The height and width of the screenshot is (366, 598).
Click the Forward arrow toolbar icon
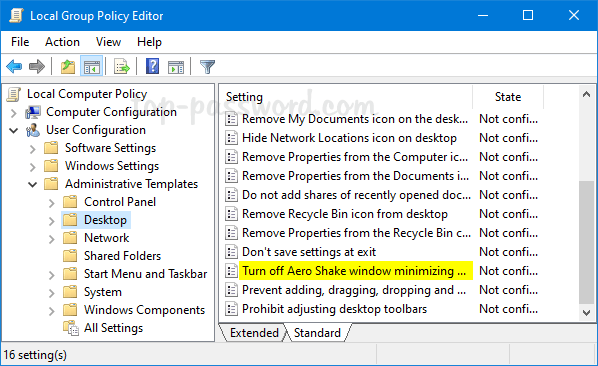[37, 66]
